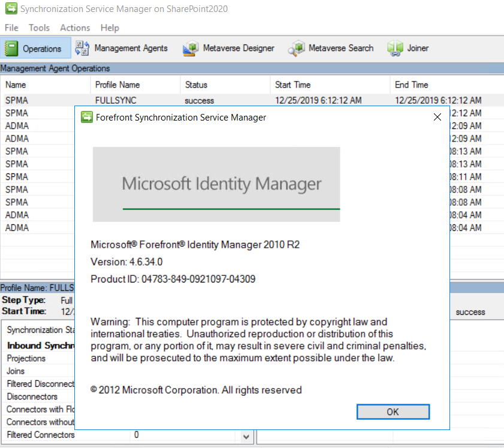Open the File menu

click(x=11, y=28)
